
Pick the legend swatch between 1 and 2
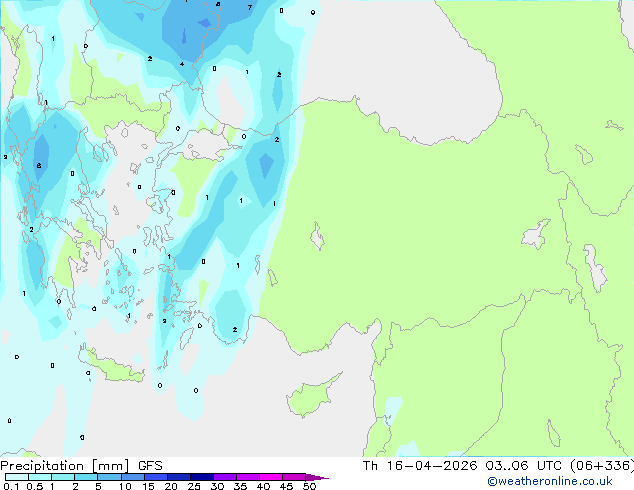pos(63,477)
